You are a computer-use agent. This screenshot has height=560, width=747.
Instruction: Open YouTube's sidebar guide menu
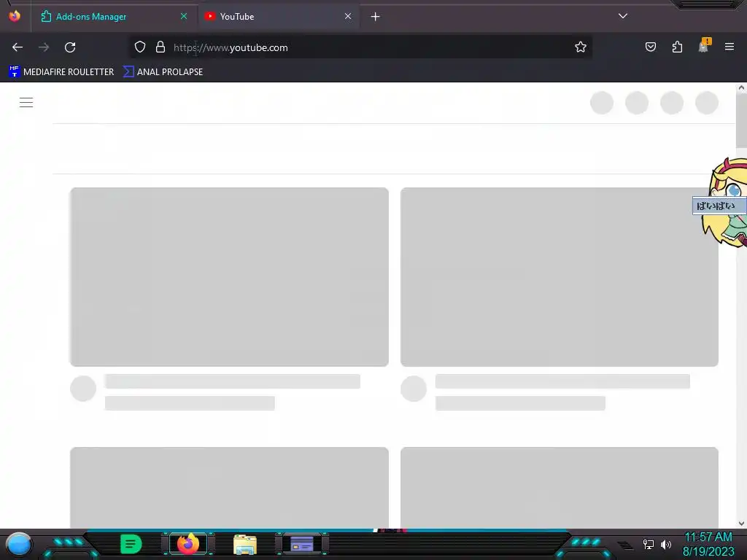[26, 102]
